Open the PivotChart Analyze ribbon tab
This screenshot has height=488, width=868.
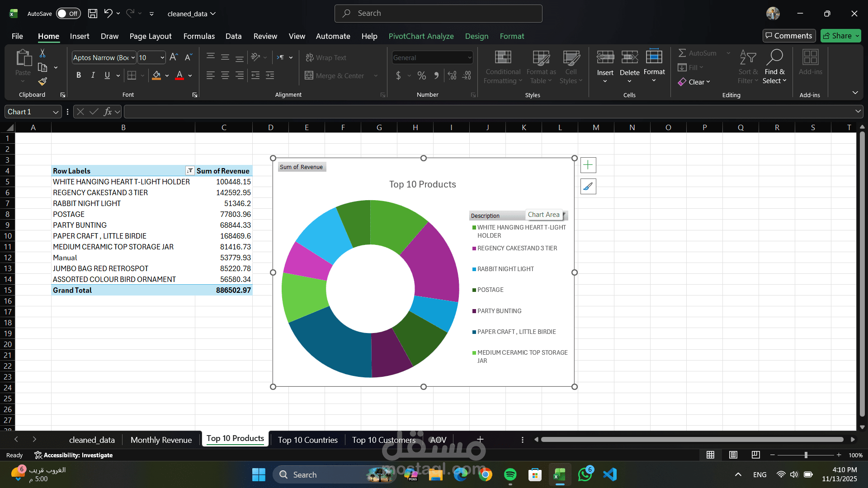pos(421,36)
